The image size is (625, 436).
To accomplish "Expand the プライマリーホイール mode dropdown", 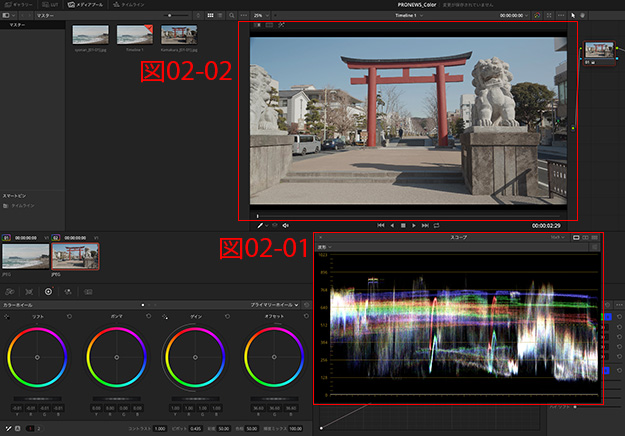I will click(275, 304).
